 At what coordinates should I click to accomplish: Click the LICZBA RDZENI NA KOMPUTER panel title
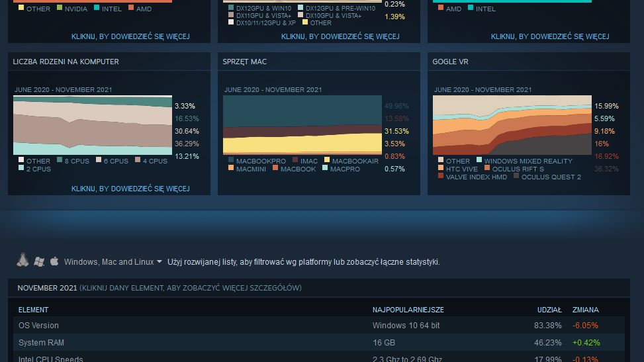tap(66, 62)
